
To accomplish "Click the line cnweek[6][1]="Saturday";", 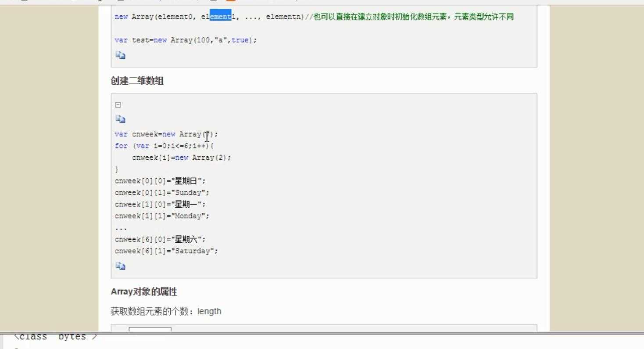I will pyautogui.click(x=166, y=251).
